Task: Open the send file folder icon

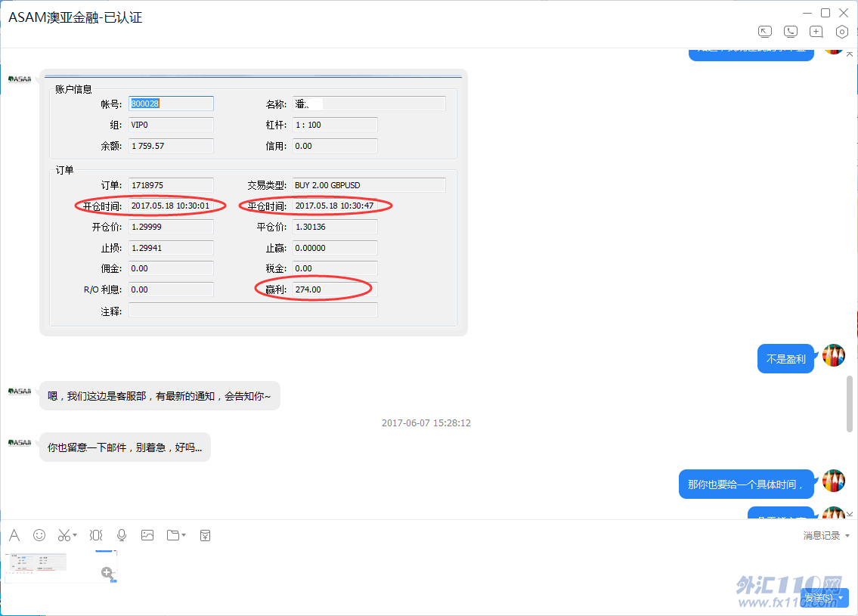Action: (173, 535)
